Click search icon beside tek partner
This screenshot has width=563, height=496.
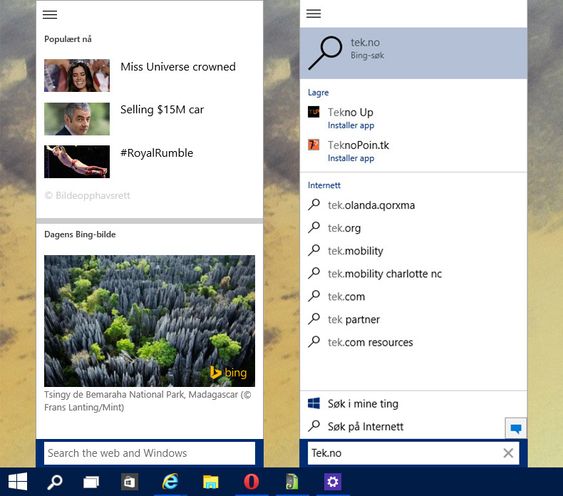click(314, 319)
